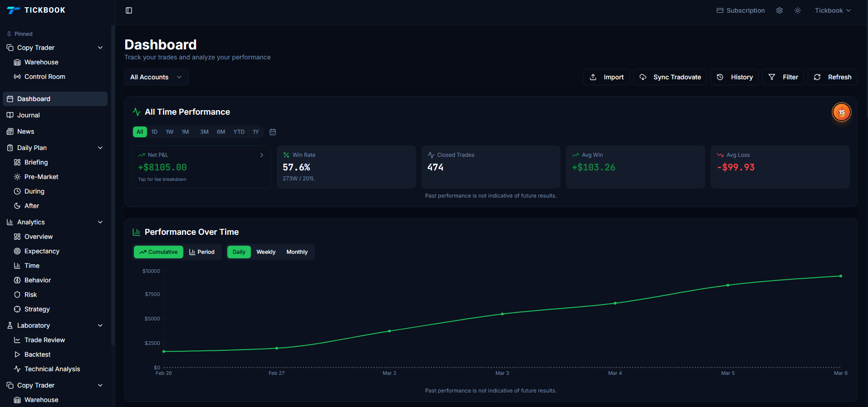Select the 6M time range
The height and width of the screenshot is (407, 868).
pyautogui.click(x=221, y=132)
